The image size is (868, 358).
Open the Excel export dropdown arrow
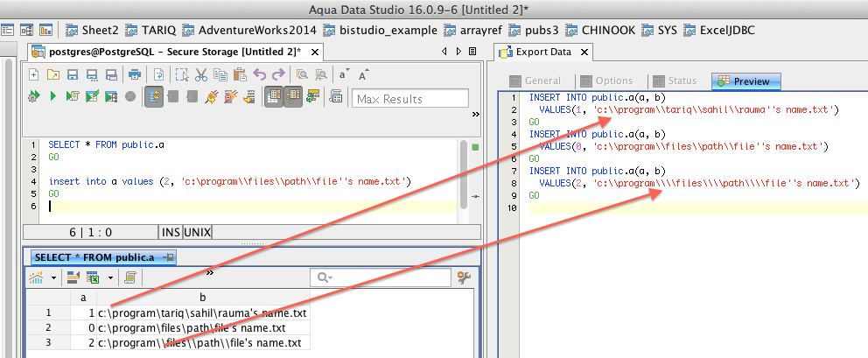point(110,277)
